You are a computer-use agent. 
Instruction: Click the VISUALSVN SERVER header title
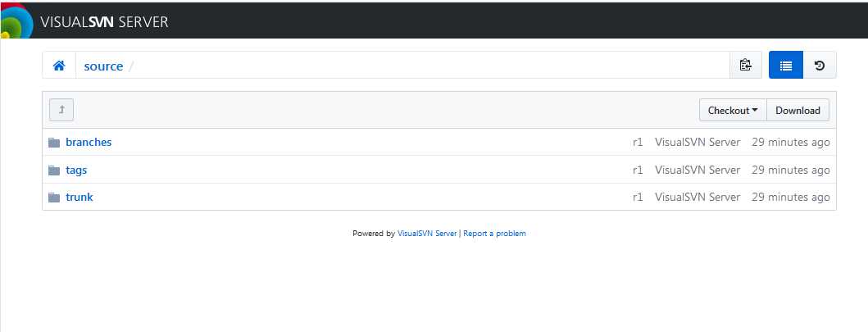click(104, 22)
